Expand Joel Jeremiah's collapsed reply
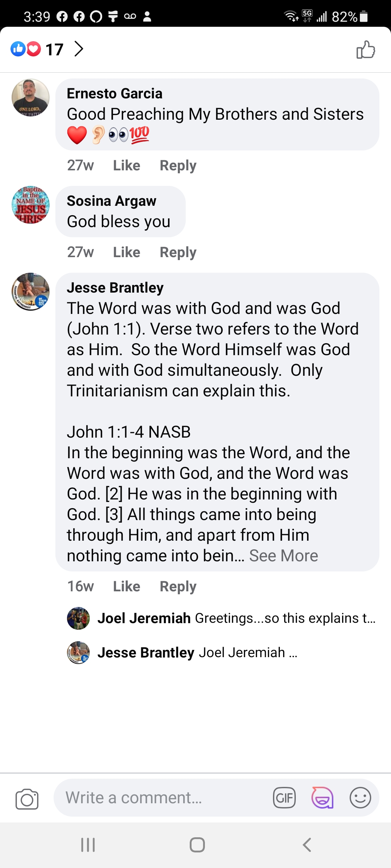 (235, 618)
